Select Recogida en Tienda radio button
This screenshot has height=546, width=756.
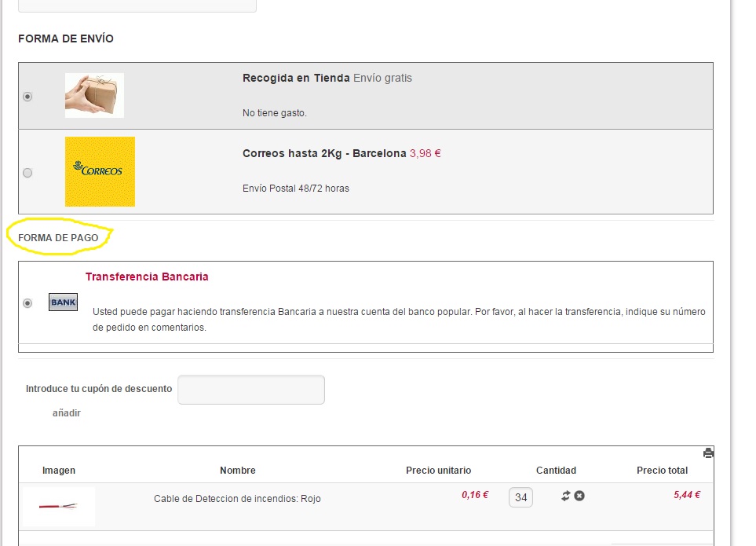pyautogui.click(x=28, y=97)
